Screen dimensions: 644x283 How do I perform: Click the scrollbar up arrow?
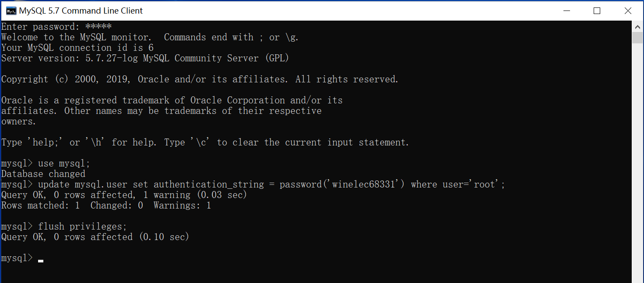click(637, 26)
